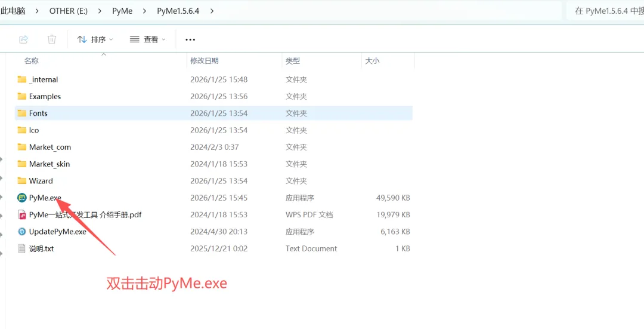The image size is (644, 329).
Task: Click the delete trash icon
Action: 52,39
